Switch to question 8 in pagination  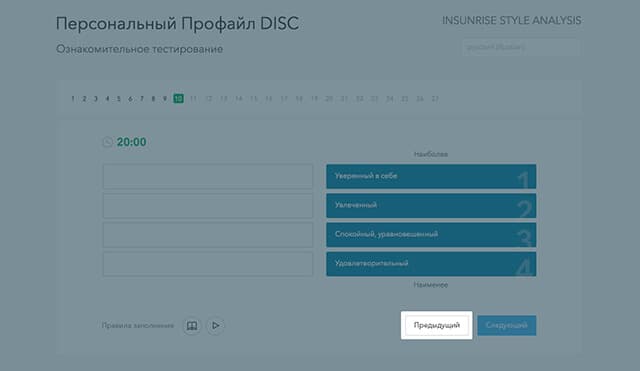coord(153,99)
